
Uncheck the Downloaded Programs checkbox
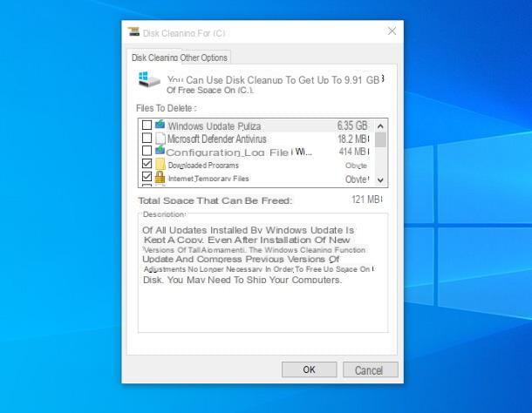pos(147,164)
